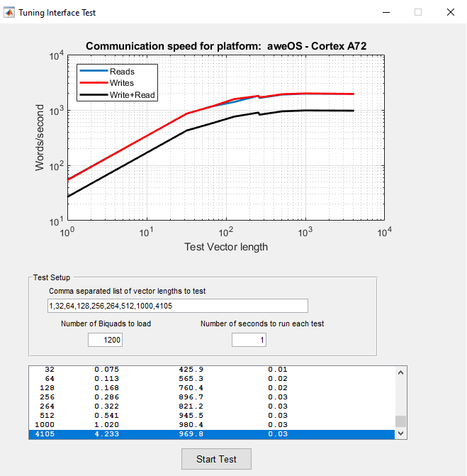Select the results row for length 32
This screenshot has width=467, height=476.
point(211,370)
